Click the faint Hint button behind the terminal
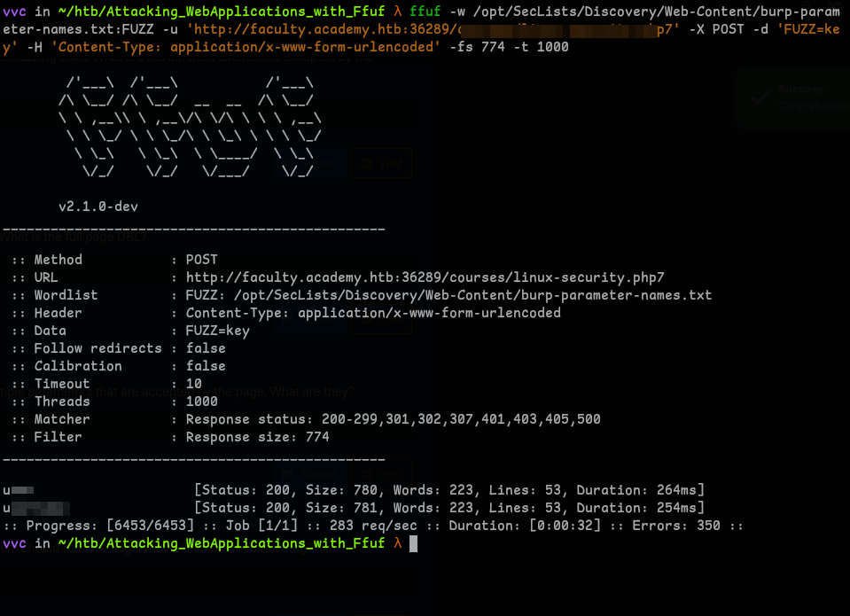Viewport: 850px width, 616px height. pos(381,164)
